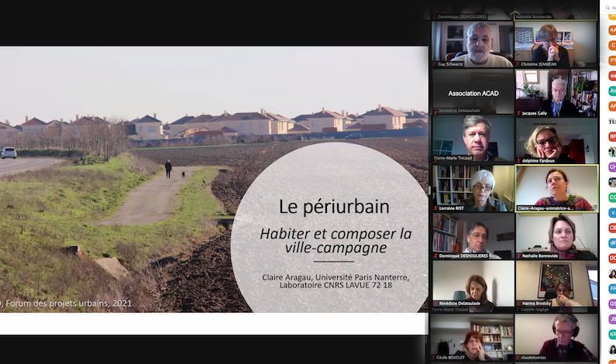
Task: Click Nathalie Bonnevide's muted mic icon in her video tile
Action: 518,256
